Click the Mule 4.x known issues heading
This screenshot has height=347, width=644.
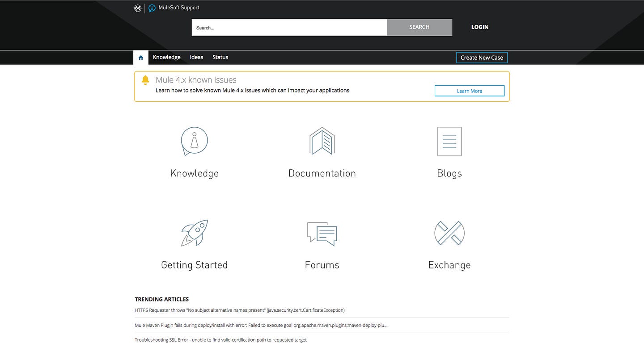pos(196,80)
